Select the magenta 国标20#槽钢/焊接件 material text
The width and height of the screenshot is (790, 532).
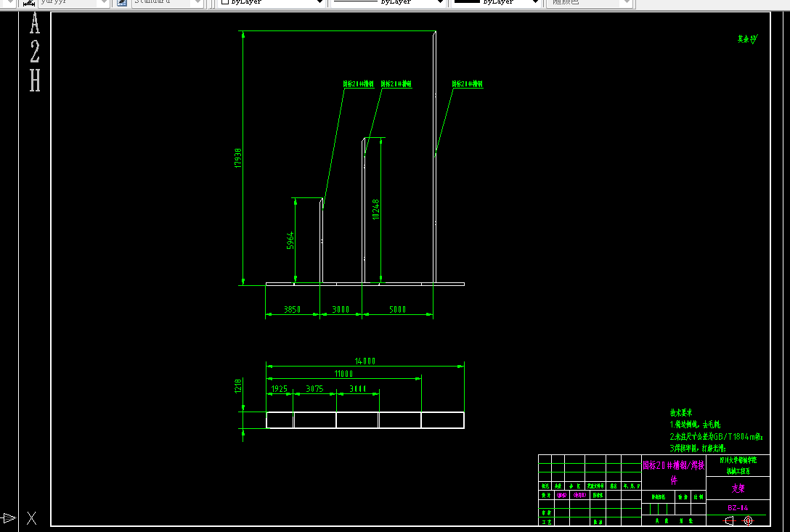pos(674,472)
